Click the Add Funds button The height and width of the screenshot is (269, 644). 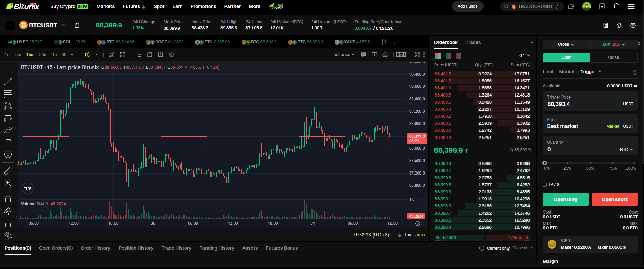[x=467, y=6]
